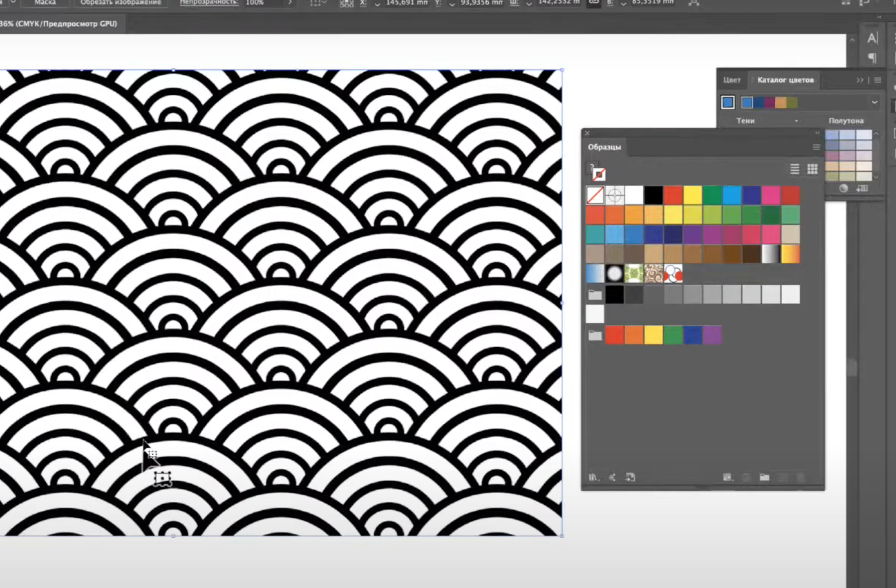Open the Swatch Libraries menu icon
Screen dimensions: 896x588
pyautogui.click(x=593, y=477)
